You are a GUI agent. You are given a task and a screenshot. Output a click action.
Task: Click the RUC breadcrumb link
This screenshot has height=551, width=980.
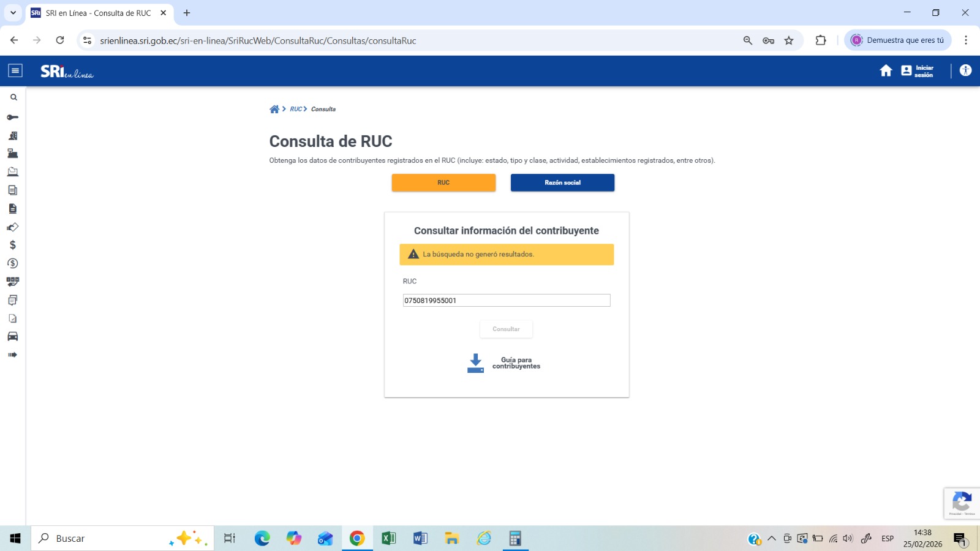tap(296, 109)
